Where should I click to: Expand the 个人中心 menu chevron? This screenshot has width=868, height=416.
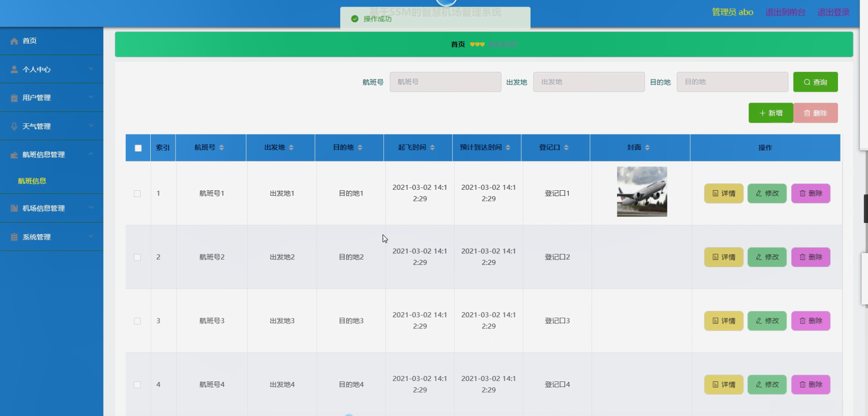(91, 69)
